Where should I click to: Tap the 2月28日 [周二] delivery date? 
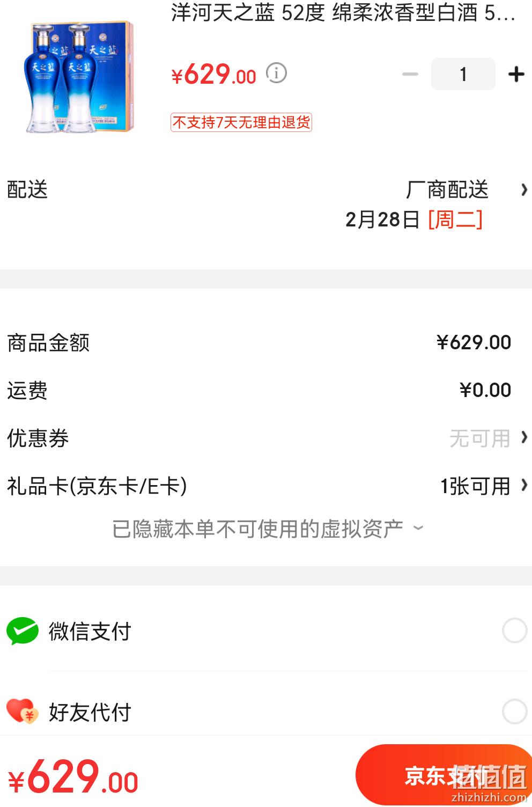point(414,219)
